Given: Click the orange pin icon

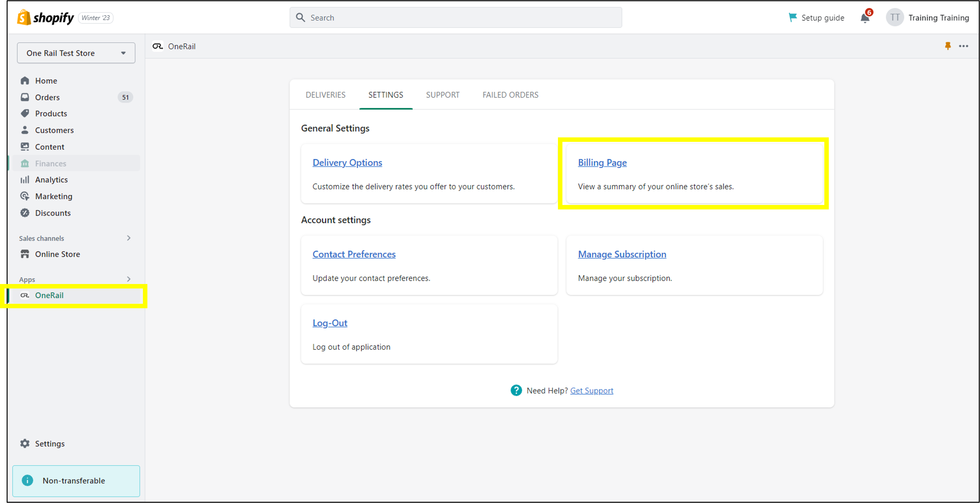Looking at the screenshot, I should (x=948, y=46).
